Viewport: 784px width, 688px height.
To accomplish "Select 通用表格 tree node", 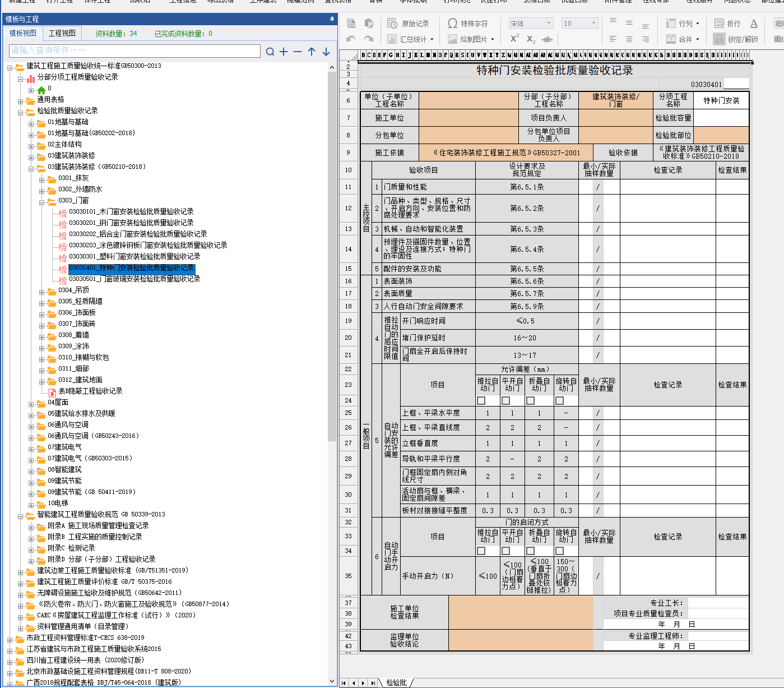I will pos(50,99).
